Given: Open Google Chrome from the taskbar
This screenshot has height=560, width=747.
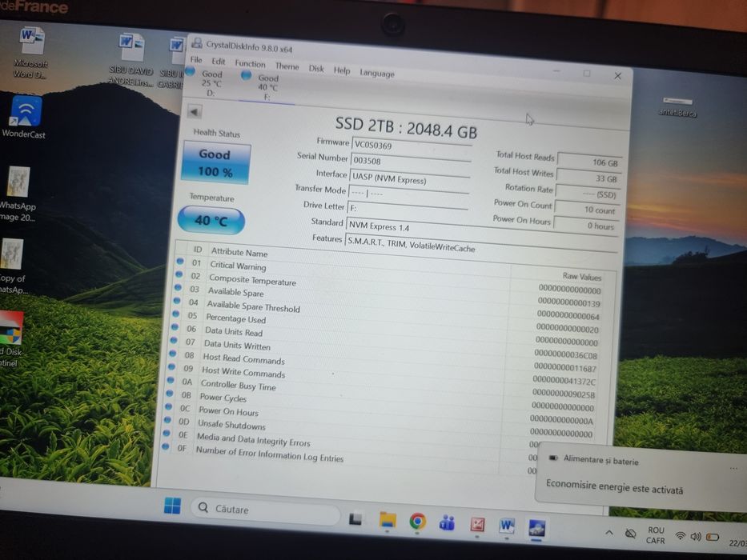Looking at the screenshot, I should pyautogui.click(x=417, y=522).
